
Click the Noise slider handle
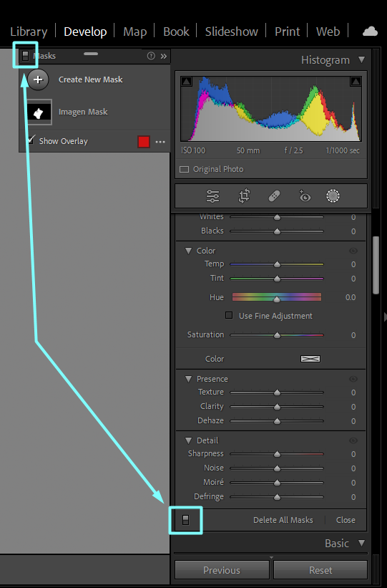click(x=277, y=468)
